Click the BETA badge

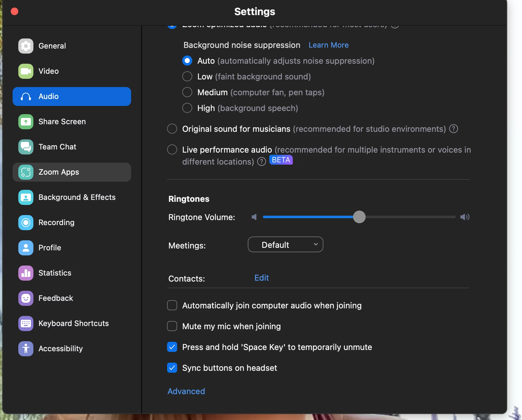tap(281, 160)
